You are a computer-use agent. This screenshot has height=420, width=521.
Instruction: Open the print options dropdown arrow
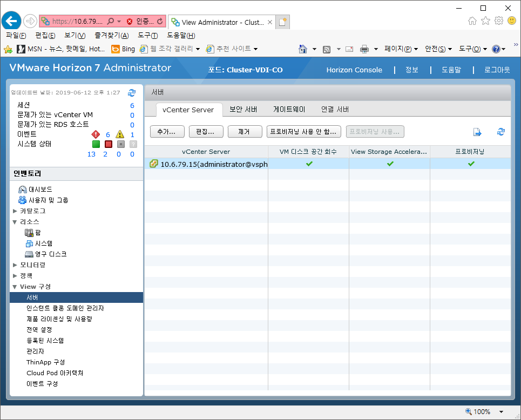tap(376, 49)
